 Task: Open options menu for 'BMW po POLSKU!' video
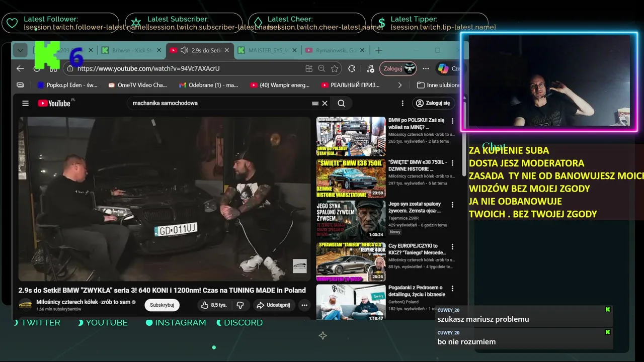[452, 121]
